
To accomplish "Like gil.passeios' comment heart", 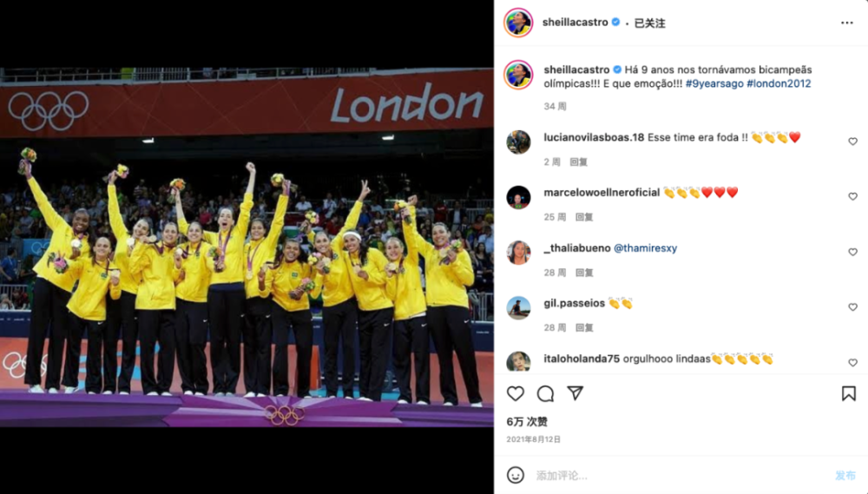I will point(852,307).
